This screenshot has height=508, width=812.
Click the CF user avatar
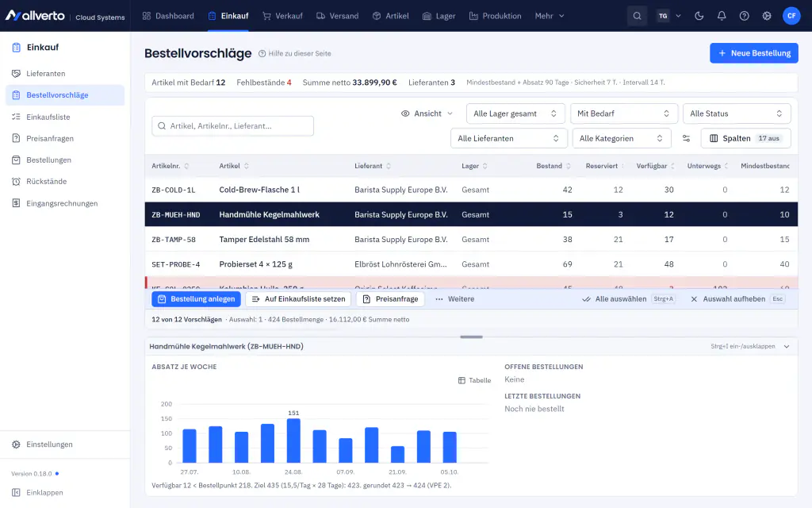[791, 16]
